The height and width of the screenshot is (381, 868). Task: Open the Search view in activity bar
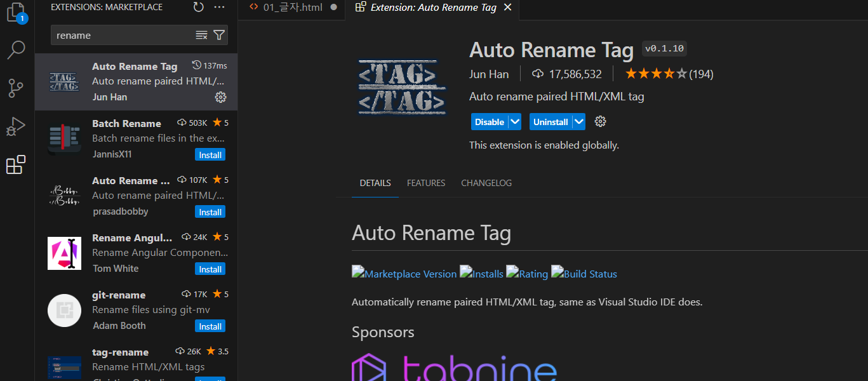coord(17,50)
